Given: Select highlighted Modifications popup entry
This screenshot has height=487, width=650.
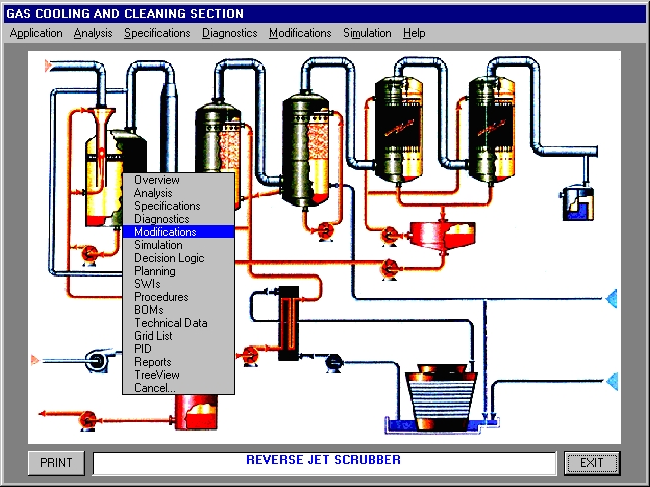Looking at the screenshot, I should pyautogui.click(x=179, y=232).
